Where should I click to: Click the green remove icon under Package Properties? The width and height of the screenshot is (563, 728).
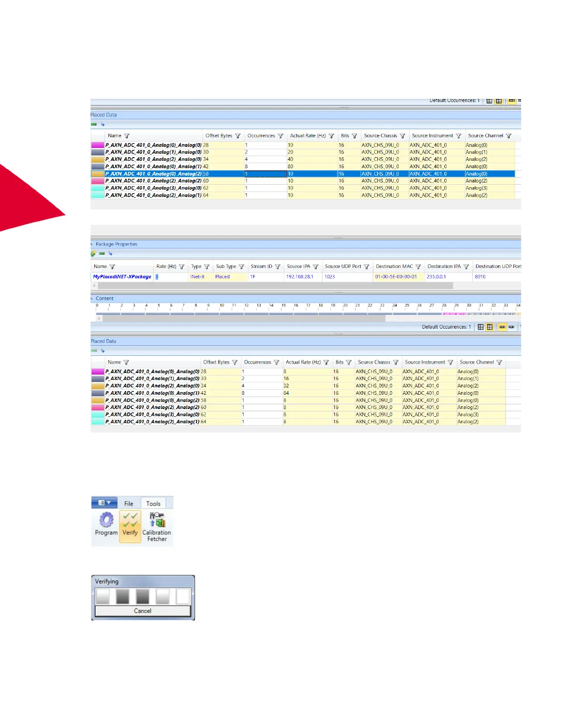click(102, 253)
